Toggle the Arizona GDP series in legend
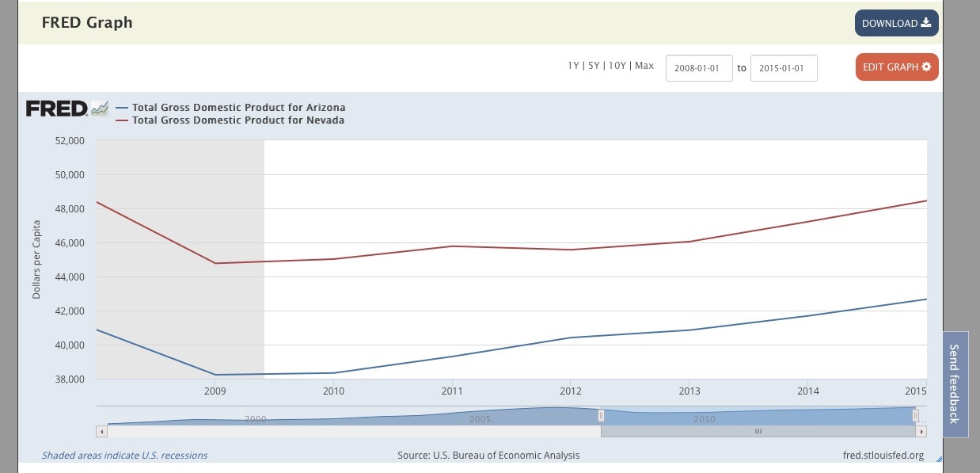Viewport: 980px width, 473px height. [237, 108]
